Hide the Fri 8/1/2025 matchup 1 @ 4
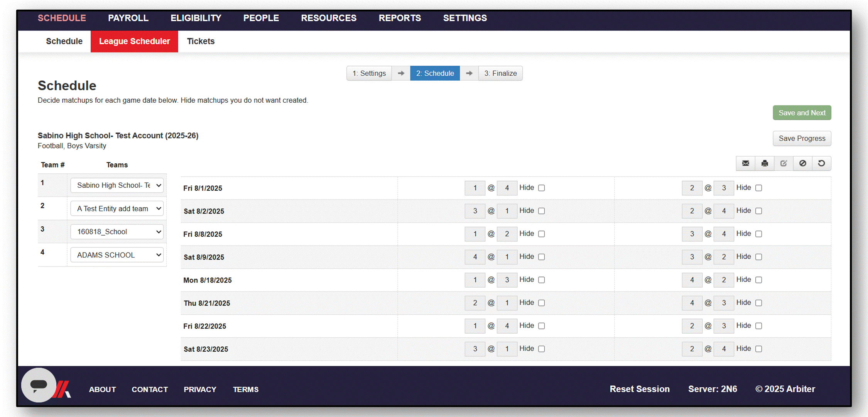 (542, 188)
